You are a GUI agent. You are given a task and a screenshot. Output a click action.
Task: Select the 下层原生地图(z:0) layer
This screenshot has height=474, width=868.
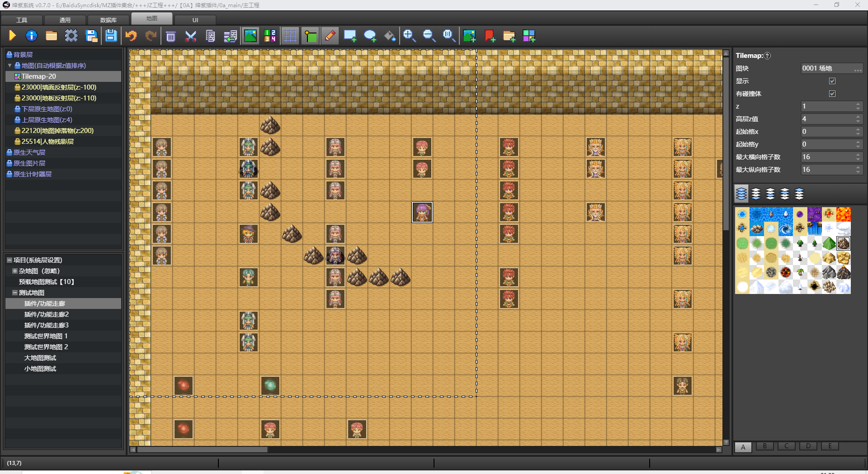47,109
